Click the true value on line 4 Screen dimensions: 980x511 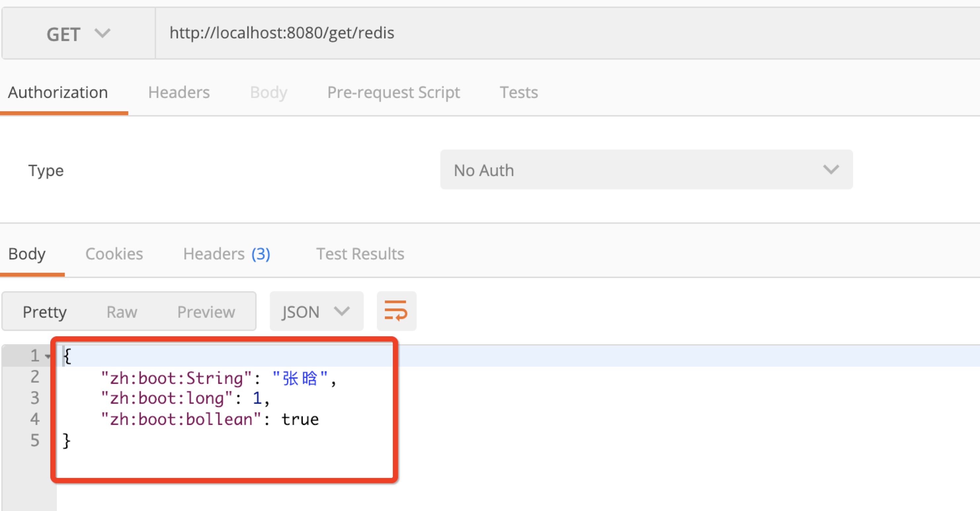(x=300, y=420)
